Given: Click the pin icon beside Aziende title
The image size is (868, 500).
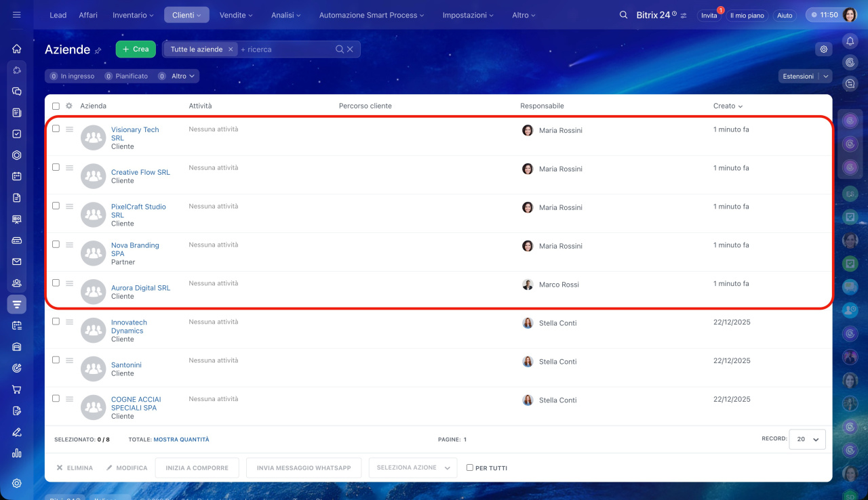Looking at the screenshot, I should (x=98, y=50).
